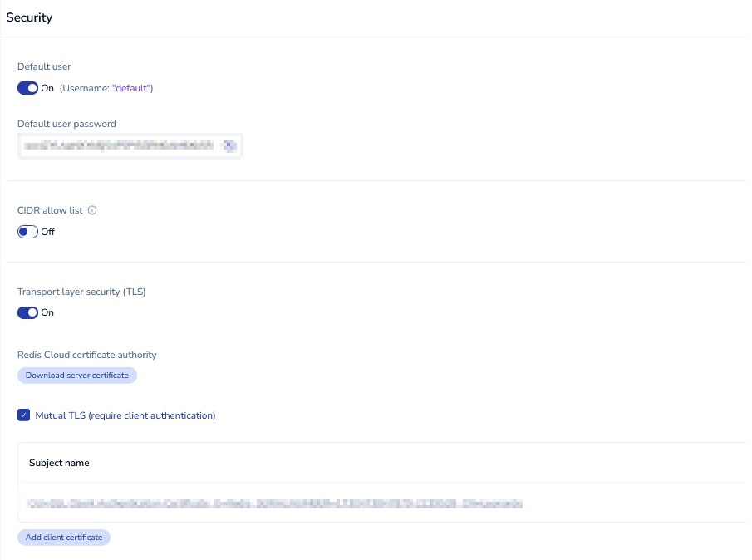Click the "Off" text beside the CIDR toggle
Viewport: 752px width, 560px height.
tap(47, 232)
